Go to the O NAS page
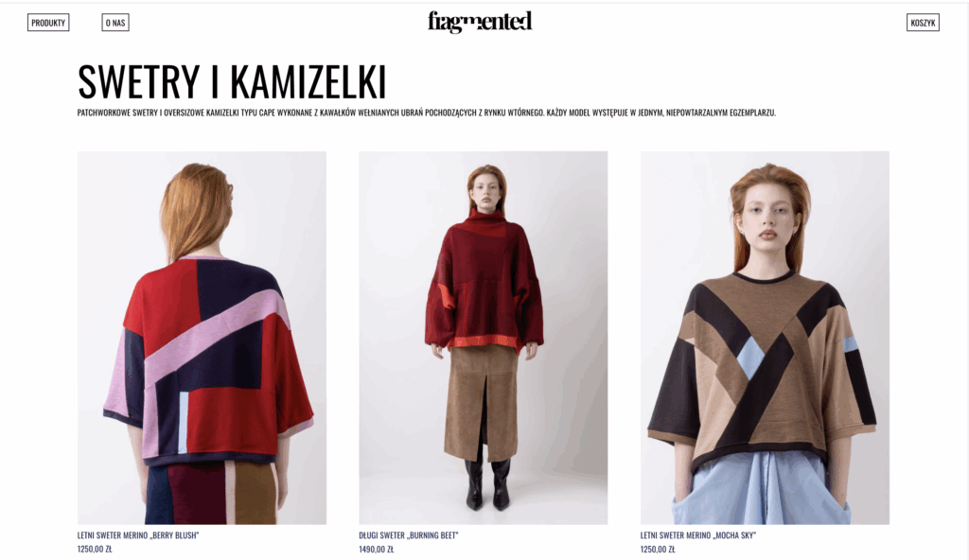The height and width of the screenshot is (560, 969). (x=115, y=23)
